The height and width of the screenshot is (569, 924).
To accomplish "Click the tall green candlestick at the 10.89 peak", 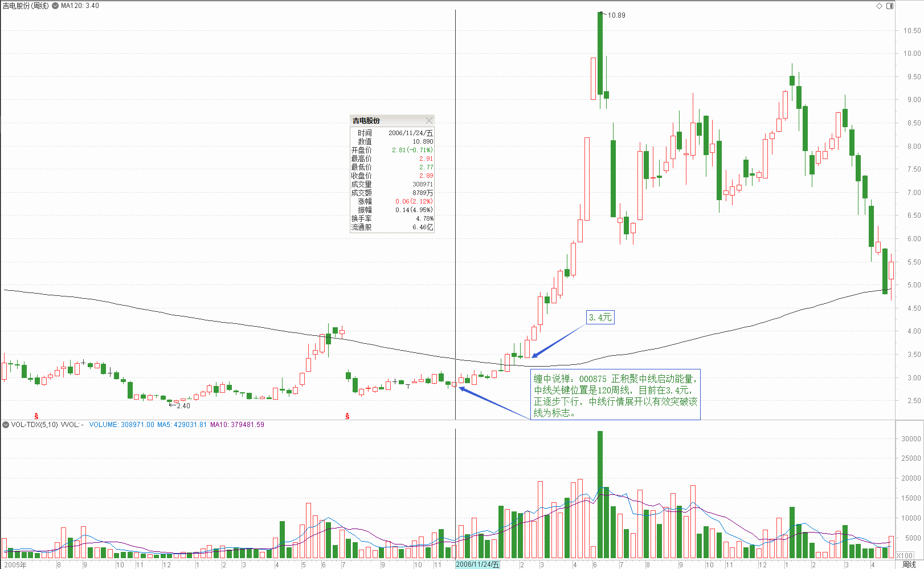I will (600, 53).
